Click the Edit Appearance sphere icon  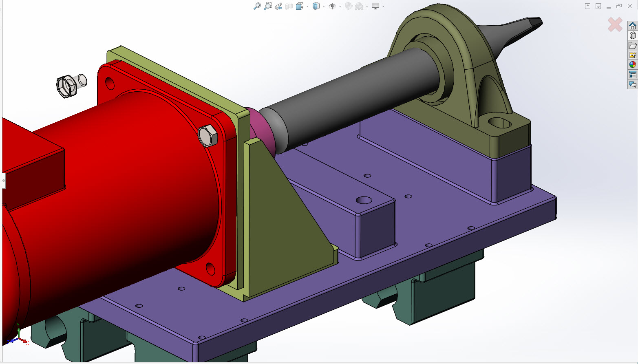pos(349,6)
